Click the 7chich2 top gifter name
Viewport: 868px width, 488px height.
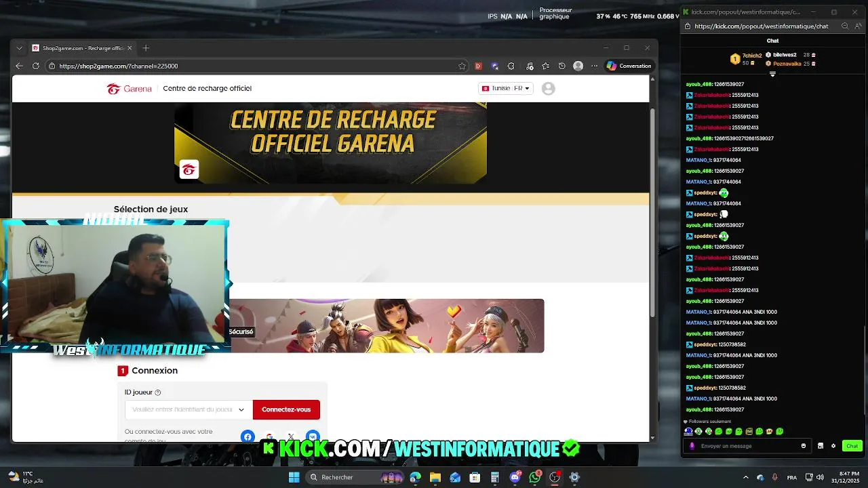click(x=751, y=56)
